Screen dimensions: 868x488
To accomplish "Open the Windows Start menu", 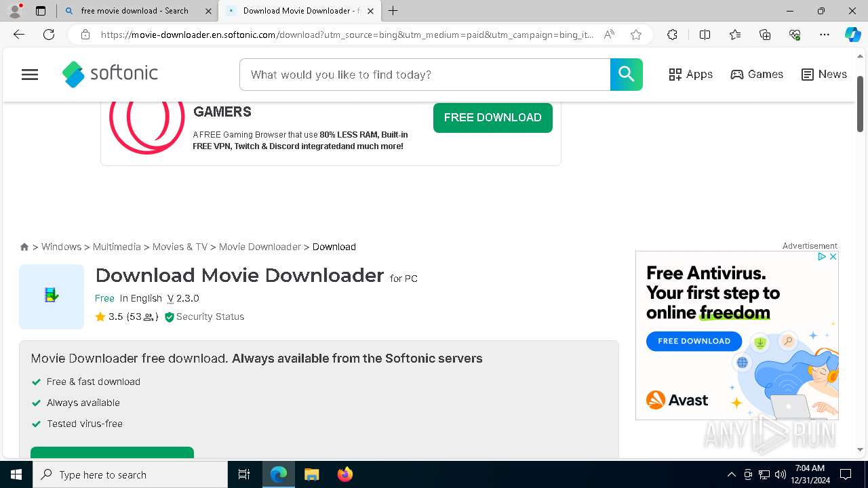I will point(16,474).
